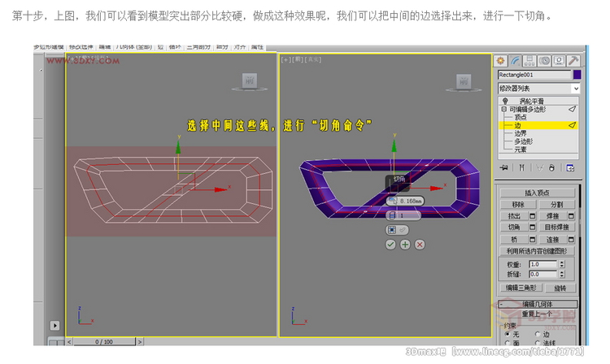Select the 无 constraint radio button
Screen dimensions: 610x364
click(508, 335)
